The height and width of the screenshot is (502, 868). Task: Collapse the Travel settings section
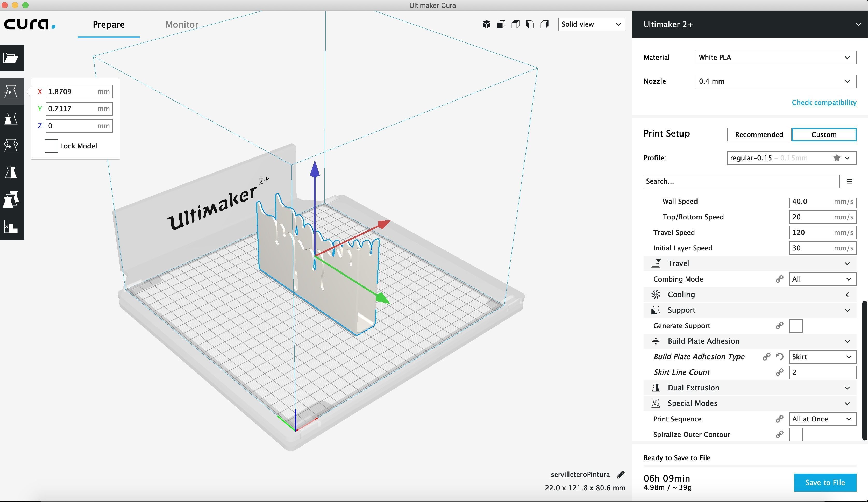pos(750,263)
